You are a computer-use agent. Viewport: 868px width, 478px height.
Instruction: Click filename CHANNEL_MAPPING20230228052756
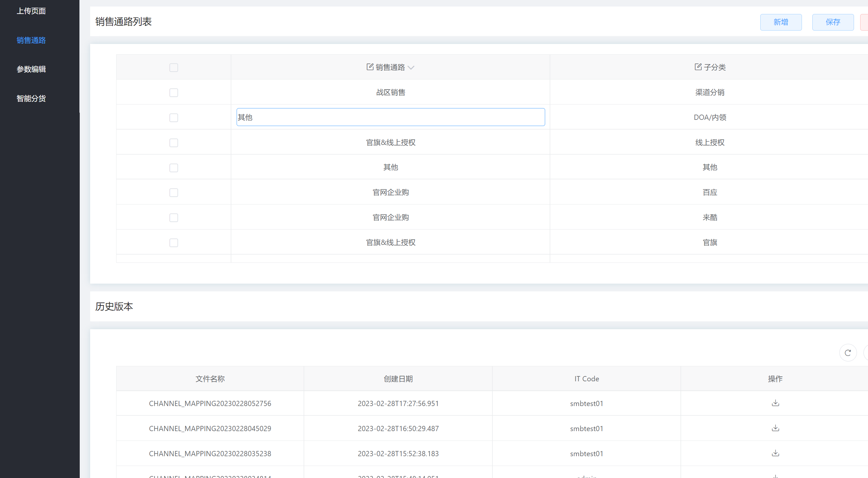[x=210, y=403]
